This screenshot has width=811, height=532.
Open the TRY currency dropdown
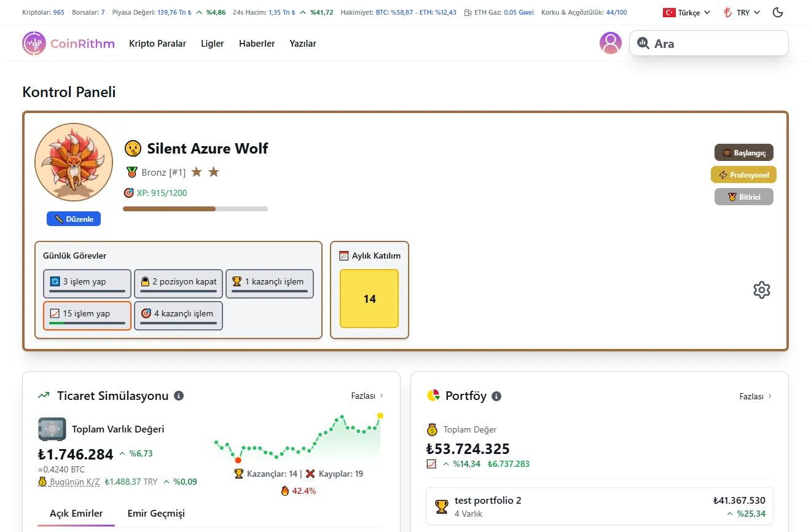click(x=741, y=12)
